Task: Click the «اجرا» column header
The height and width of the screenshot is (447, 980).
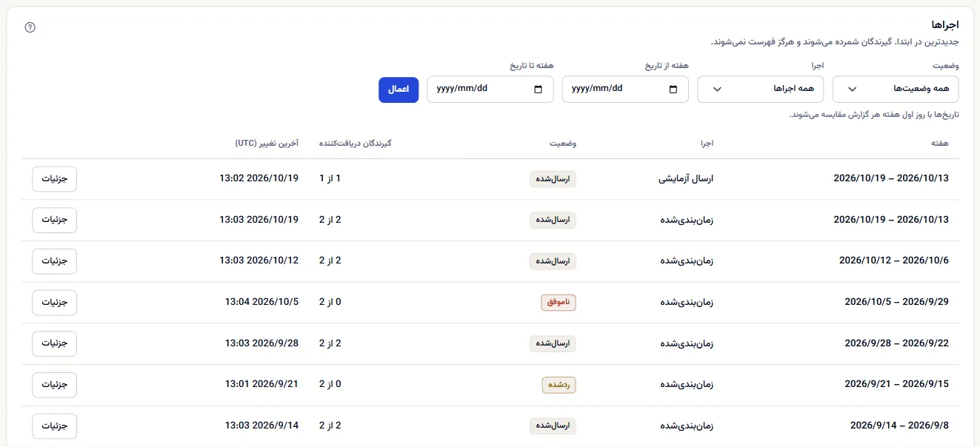Action: (706, 143)
